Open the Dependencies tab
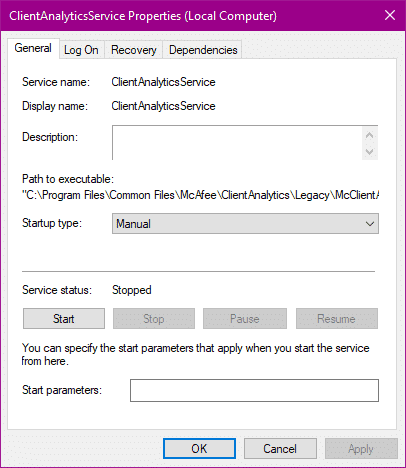The width and height of the screenshot is (406, 468). (203, 50)
